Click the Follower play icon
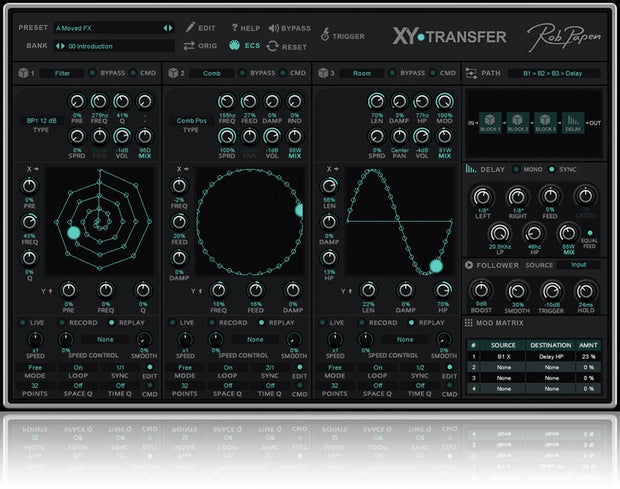Screen dimensions: 620x489 (469, 265)
